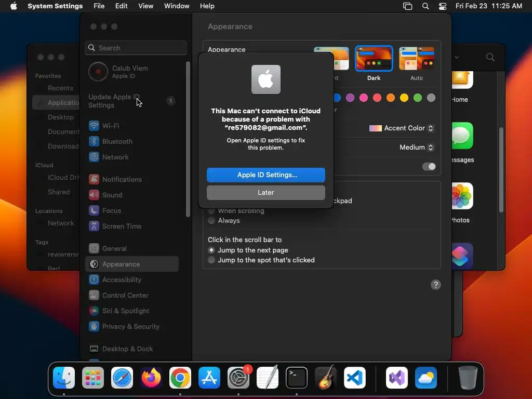Click the help question mark button
The width and height of the screenshot is (532, 399).
436,285
